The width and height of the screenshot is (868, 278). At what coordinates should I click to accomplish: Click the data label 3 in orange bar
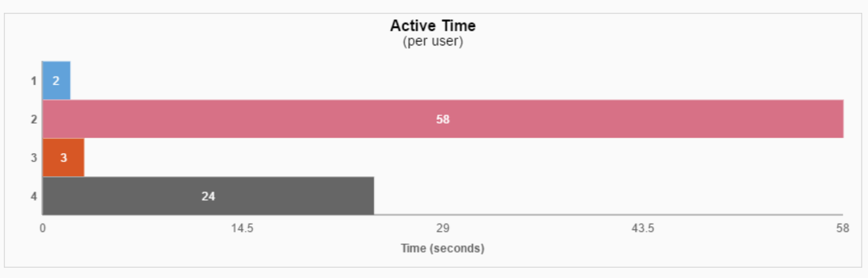[63, 158]
